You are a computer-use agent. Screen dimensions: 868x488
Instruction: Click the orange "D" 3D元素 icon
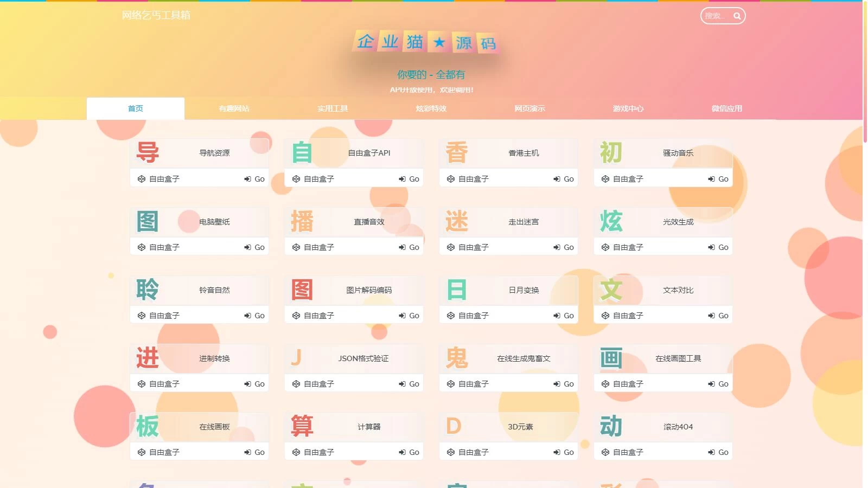coord(455,426)
